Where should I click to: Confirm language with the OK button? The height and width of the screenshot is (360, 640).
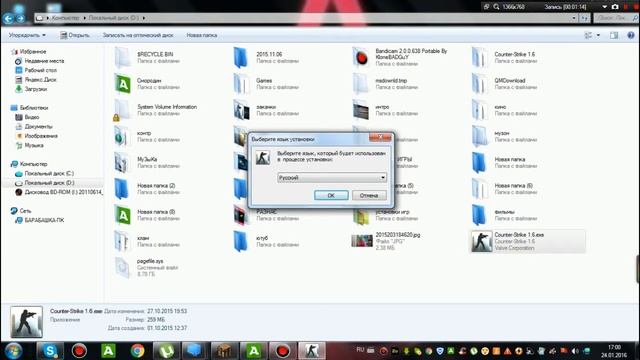331,195
